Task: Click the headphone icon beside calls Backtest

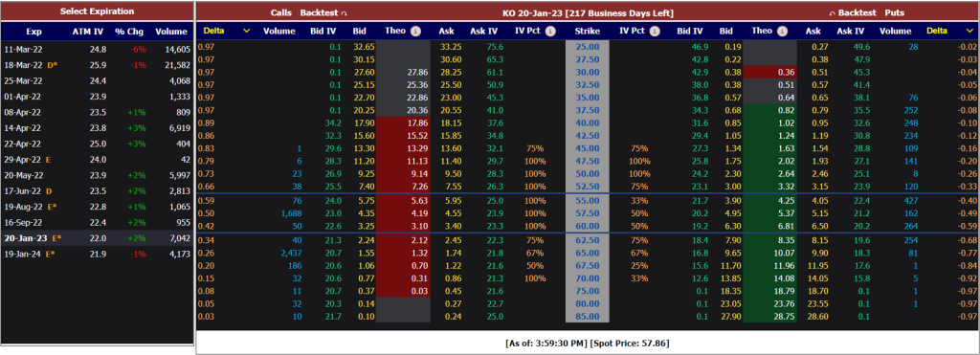Action: (x=344, y=13)
